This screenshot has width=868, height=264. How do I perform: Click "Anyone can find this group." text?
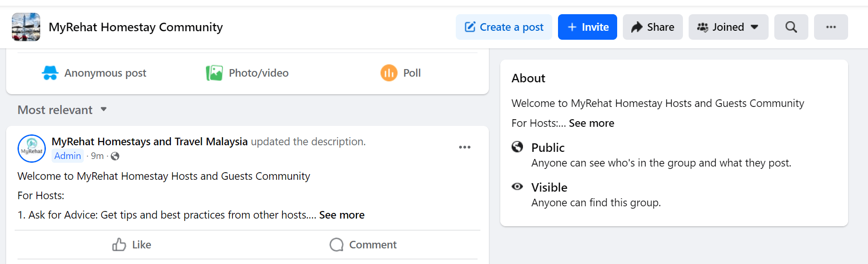click(x=596, y=202)
